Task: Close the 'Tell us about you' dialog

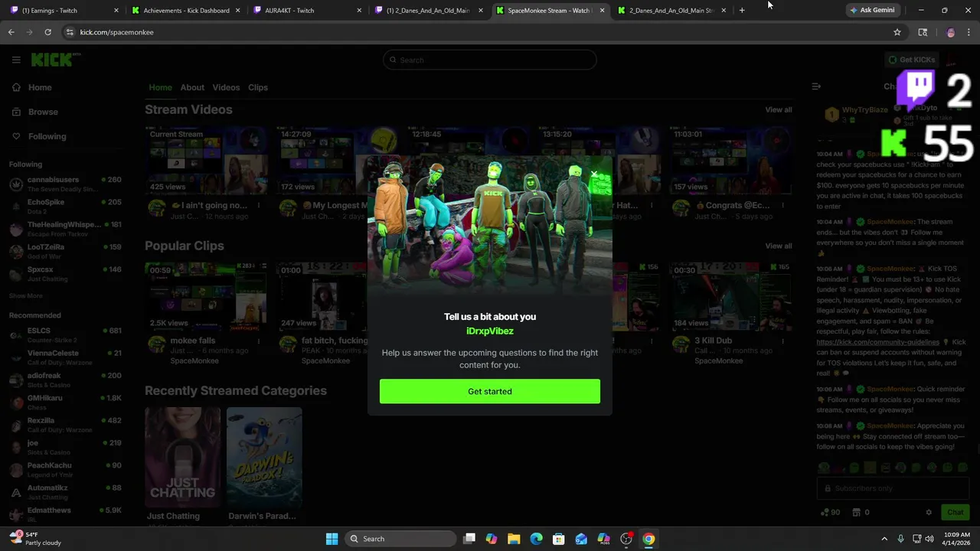Action: click(x=594, y=174)
